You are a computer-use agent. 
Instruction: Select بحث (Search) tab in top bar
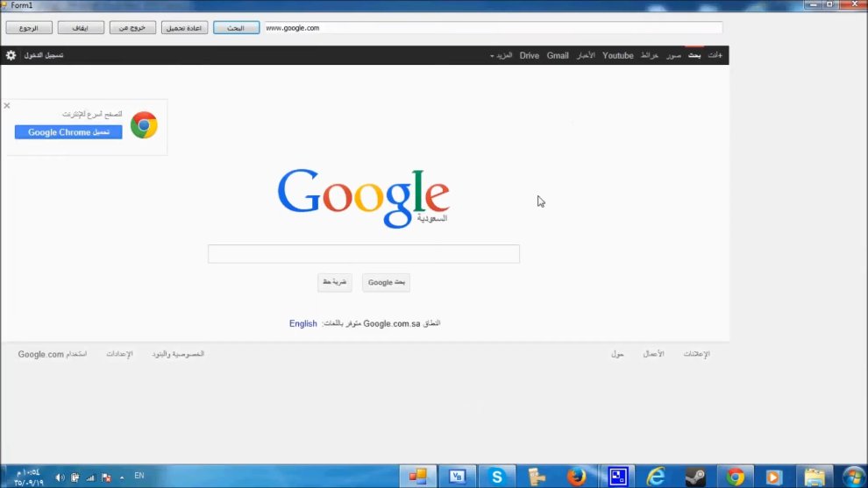tap(694, 55)
